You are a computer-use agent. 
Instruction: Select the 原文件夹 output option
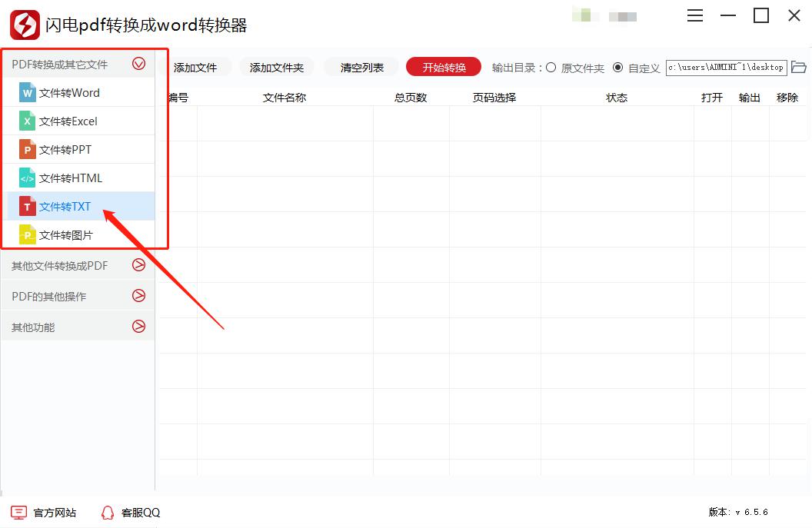pyautogui.click(x=551, y=67)
